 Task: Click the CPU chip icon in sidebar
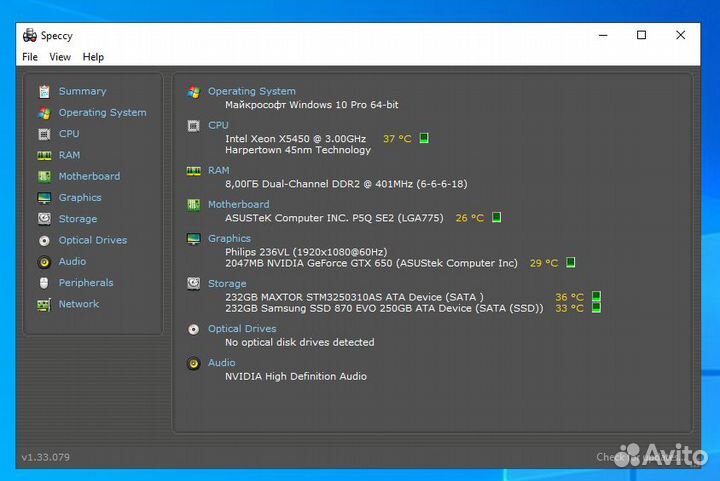(44, 134)
